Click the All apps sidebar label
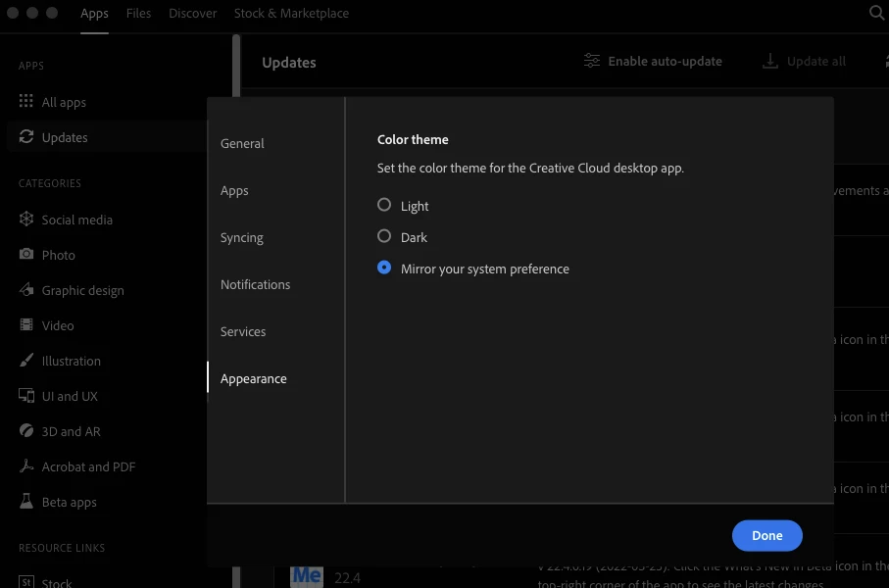The image size is (889, 588). 64,102
